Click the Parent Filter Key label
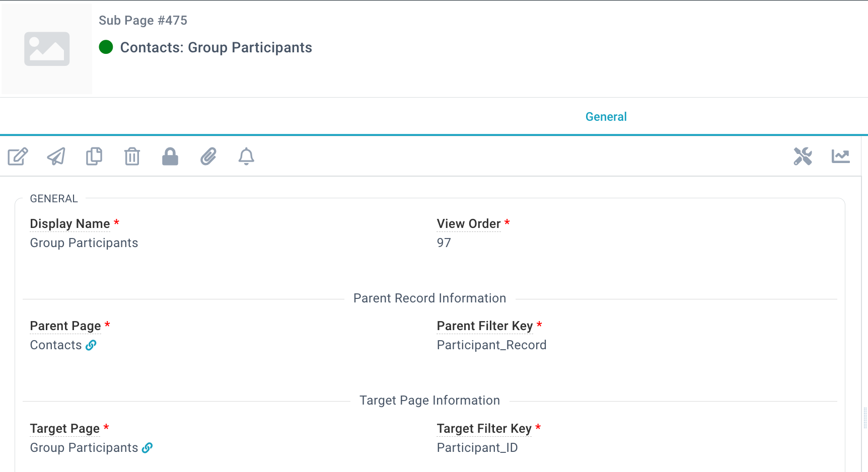 point(485,326)
